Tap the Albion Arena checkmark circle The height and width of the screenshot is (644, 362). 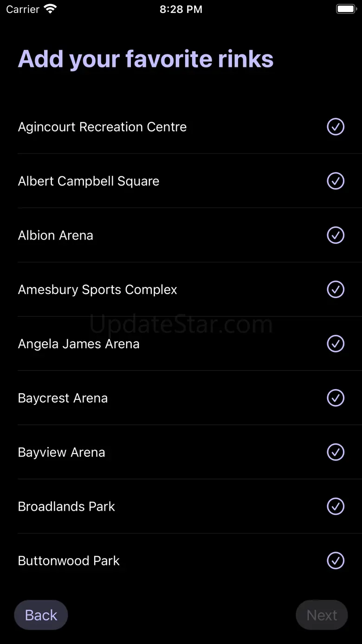(x=336, y=235)
